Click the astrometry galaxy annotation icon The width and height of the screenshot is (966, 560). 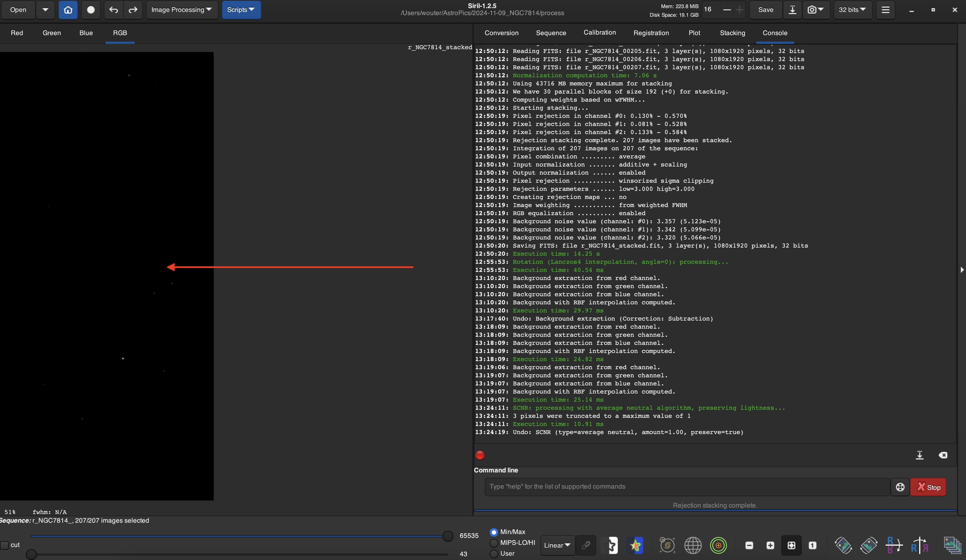[x=667, y=545]
